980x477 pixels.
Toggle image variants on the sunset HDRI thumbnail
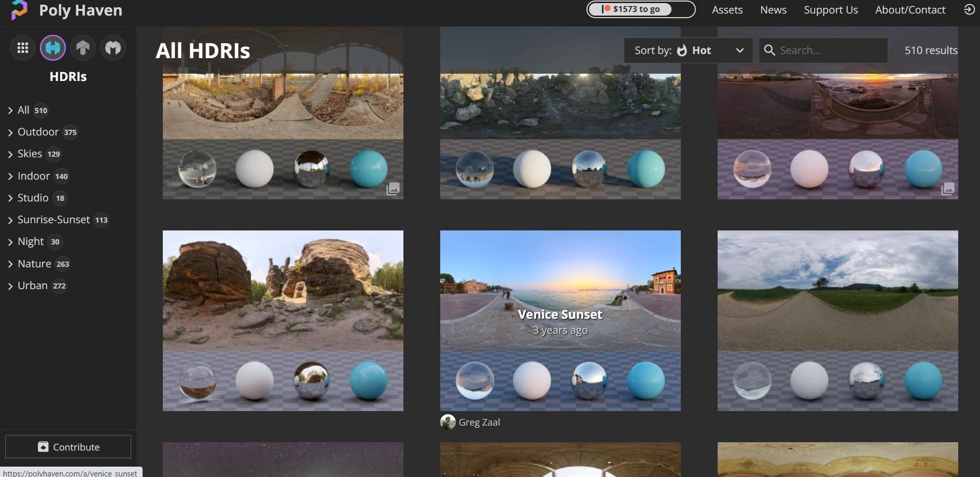(x=948, y=189)
